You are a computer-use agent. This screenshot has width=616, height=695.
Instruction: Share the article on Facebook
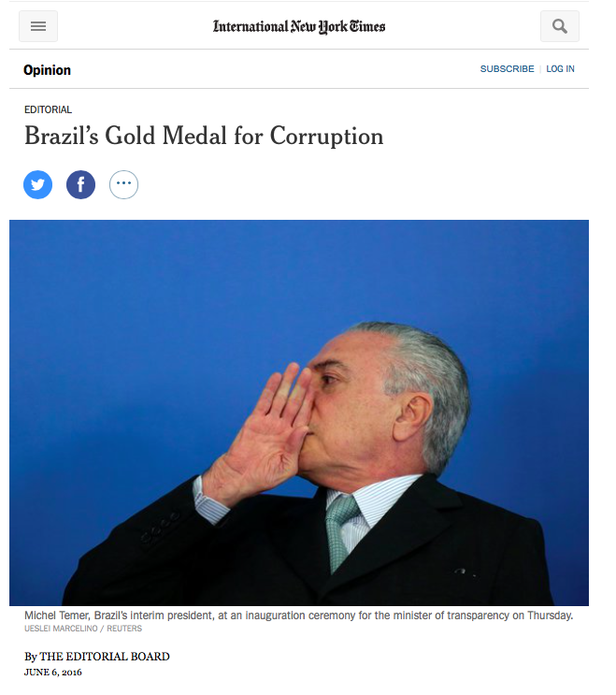80,184
